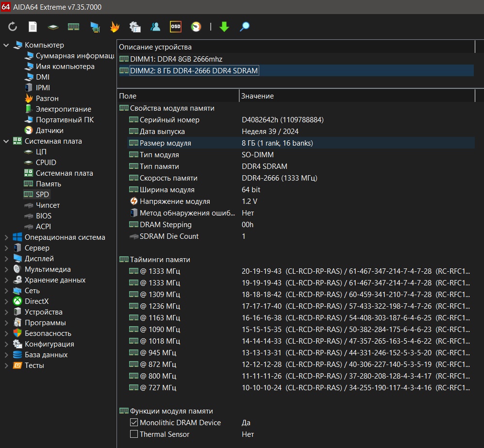Viewport: 484px width, 448px height.
Task: Expand the Сеть node
Action: point(6,291)
